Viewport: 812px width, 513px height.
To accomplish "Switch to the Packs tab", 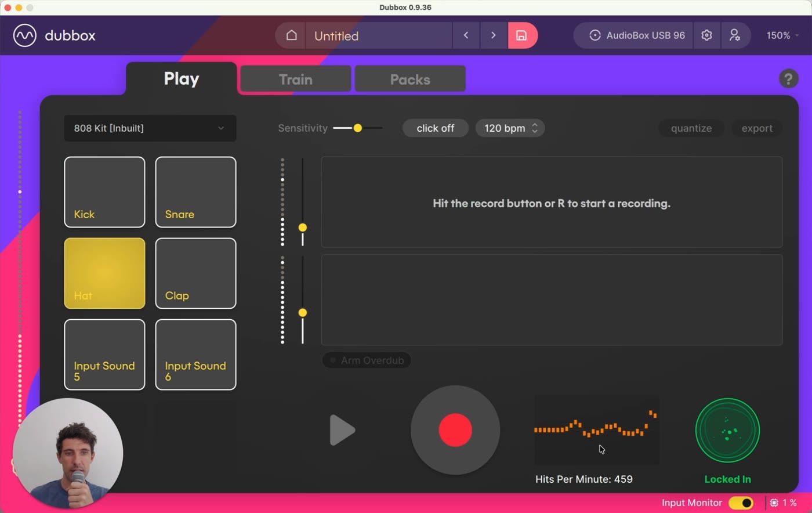I will (x=410, y=79).
